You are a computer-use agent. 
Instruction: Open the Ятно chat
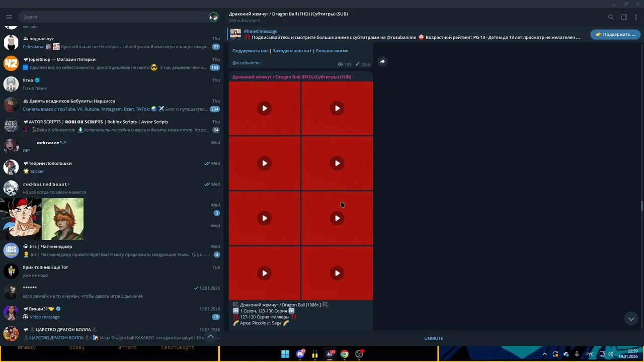[x=112, y=84]
